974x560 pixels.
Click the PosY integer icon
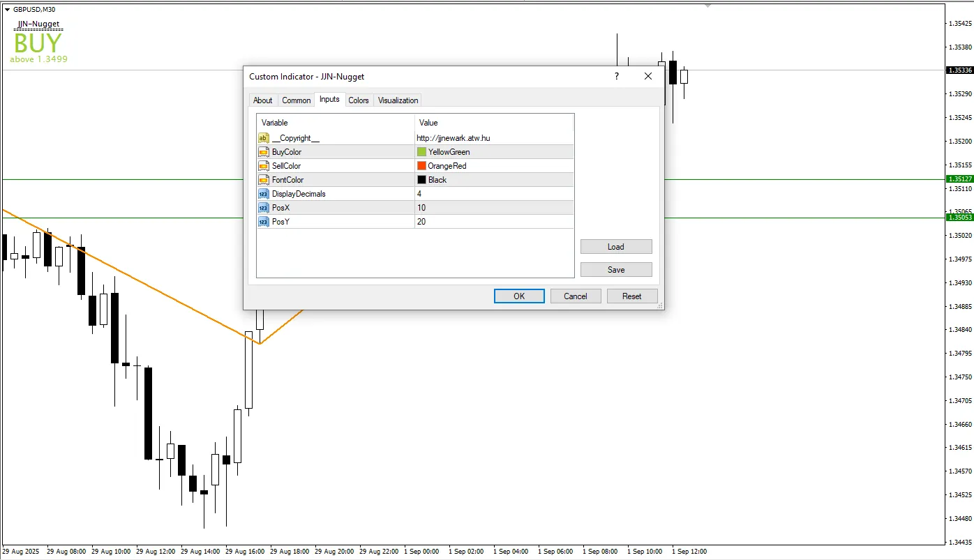tap(263, 222)
